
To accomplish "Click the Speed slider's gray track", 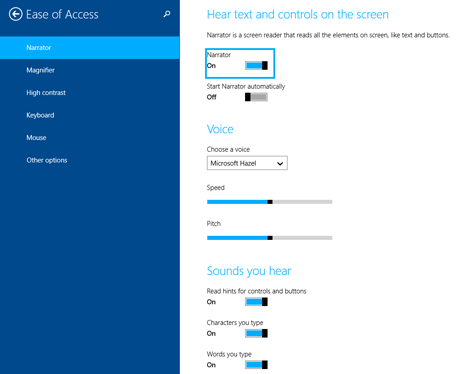I will pyautogui.click(x=303, y=202).
